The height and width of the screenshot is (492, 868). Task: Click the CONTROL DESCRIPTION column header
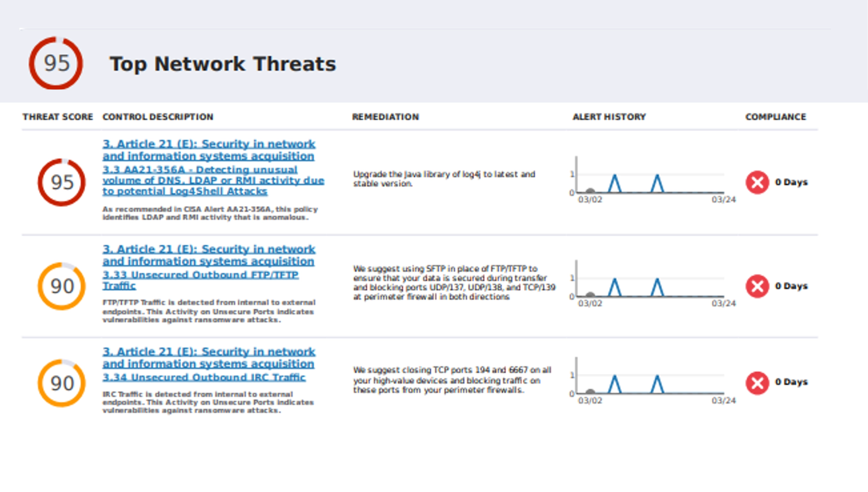[158, 117]
